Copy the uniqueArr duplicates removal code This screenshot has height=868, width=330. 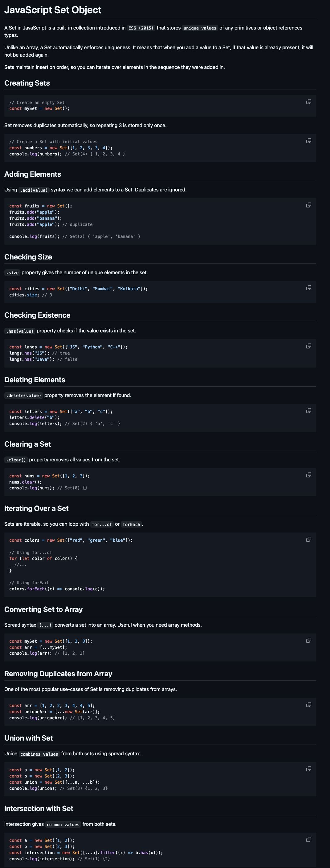(308, 705)
